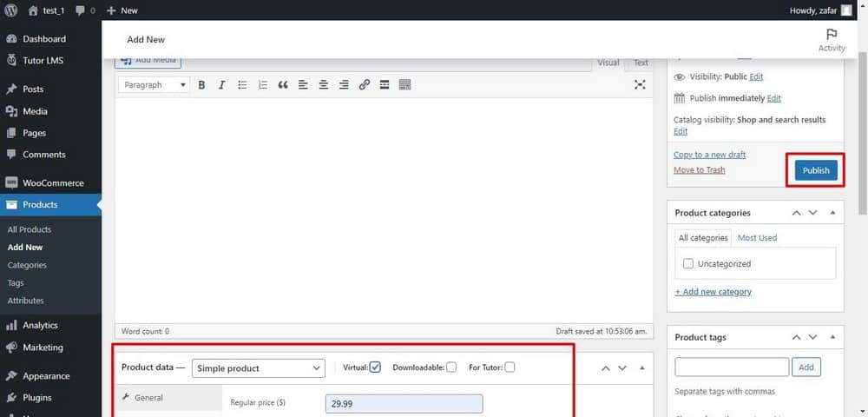
Task: Select All categories tab
Action: [703, 237]
